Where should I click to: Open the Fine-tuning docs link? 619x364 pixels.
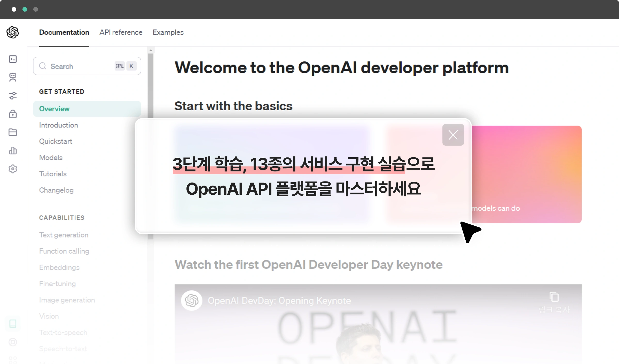58,284
